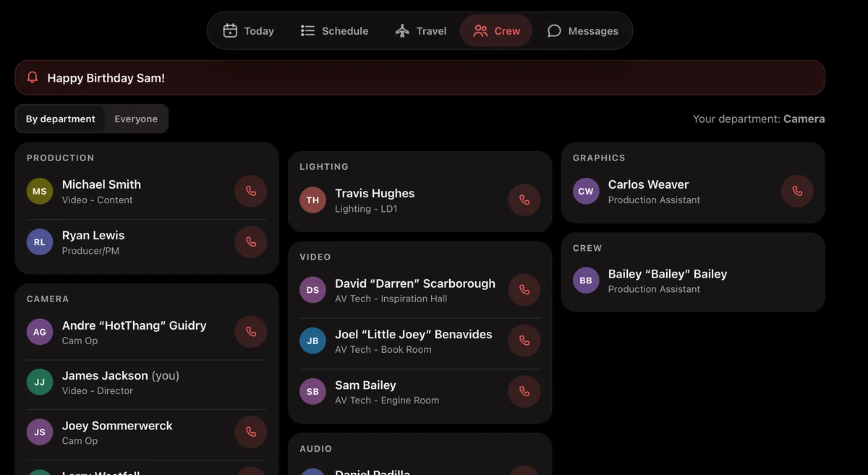Click "Producer/PM" role text
868x475 pixels.
90,251
